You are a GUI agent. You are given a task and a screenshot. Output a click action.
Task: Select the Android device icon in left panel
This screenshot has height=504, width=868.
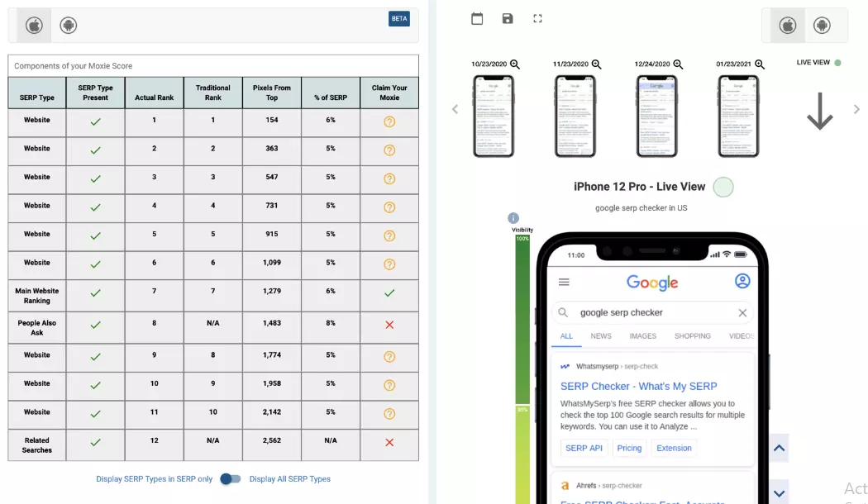click(68, 26)
